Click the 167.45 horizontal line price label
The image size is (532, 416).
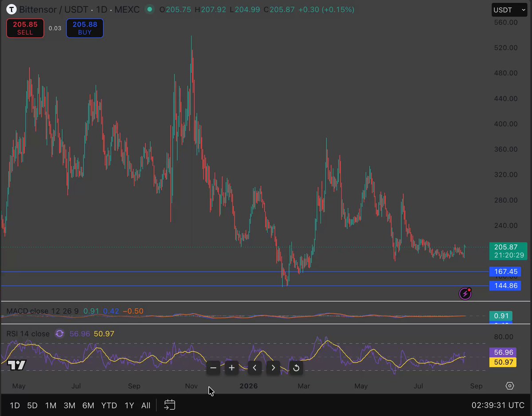pyautogui.click(x=505, y=272)
